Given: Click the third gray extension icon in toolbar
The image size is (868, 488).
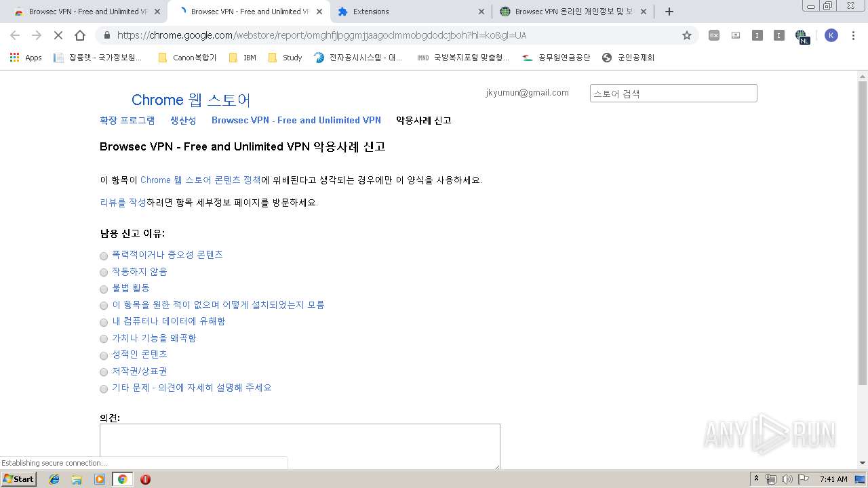Looking at the screenshot, I should click(757, 35).
